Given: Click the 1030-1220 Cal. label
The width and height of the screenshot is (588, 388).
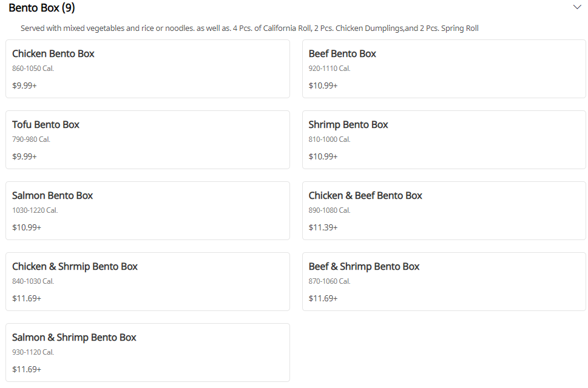Looking at the screenshot, I should coord(35,210).
